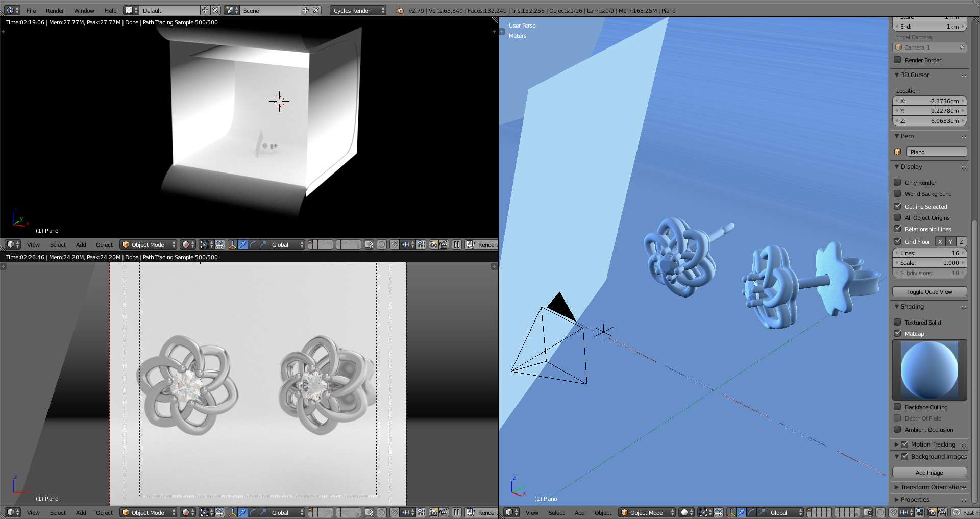
Task: Toggle the X grid axis button
Action: [x=940, y=241]
